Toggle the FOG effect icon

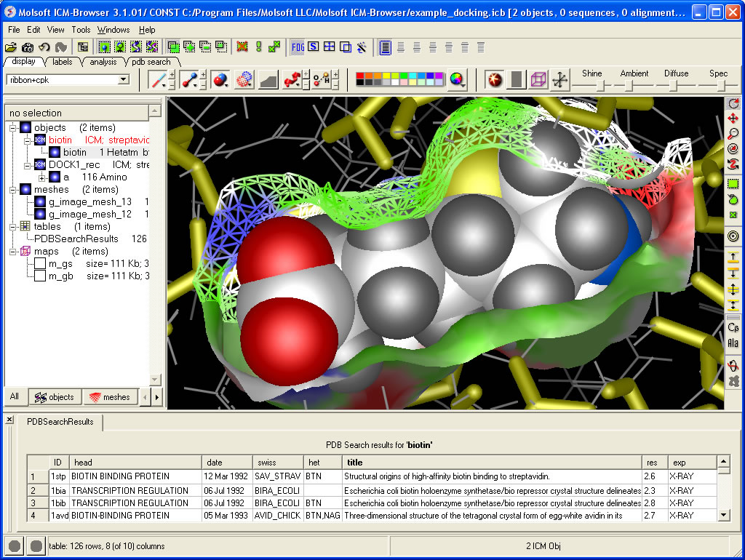point(298,47)
